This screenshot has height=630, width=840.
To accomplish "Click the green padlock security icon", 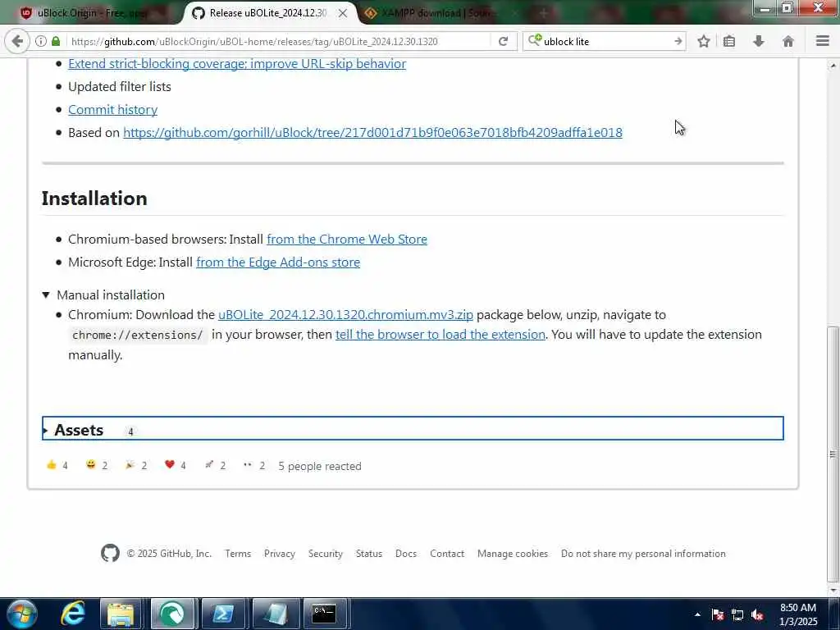I will (x=55, y=41).
